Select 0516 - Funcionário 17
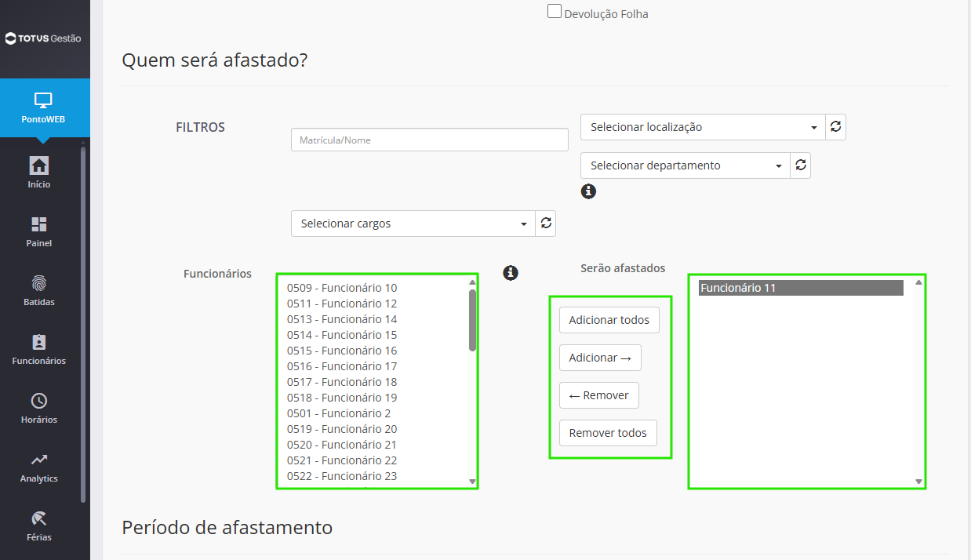 click(342, 366)
